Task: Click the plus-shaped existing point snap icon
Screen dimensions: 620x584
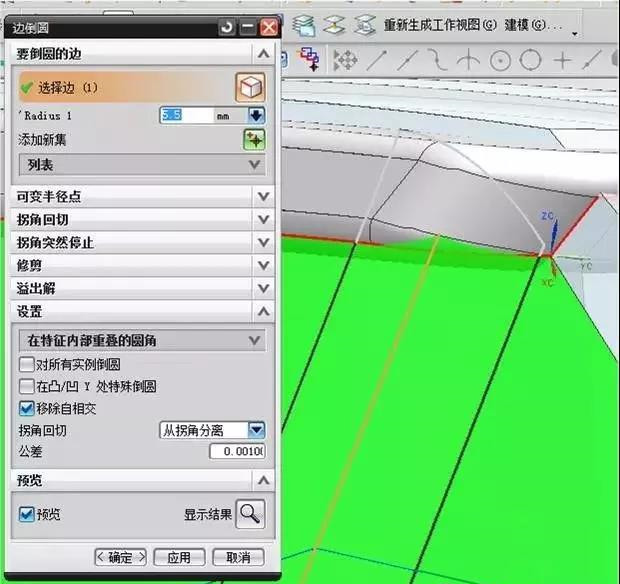Action: pyautogui.click(x=563, y=61)
